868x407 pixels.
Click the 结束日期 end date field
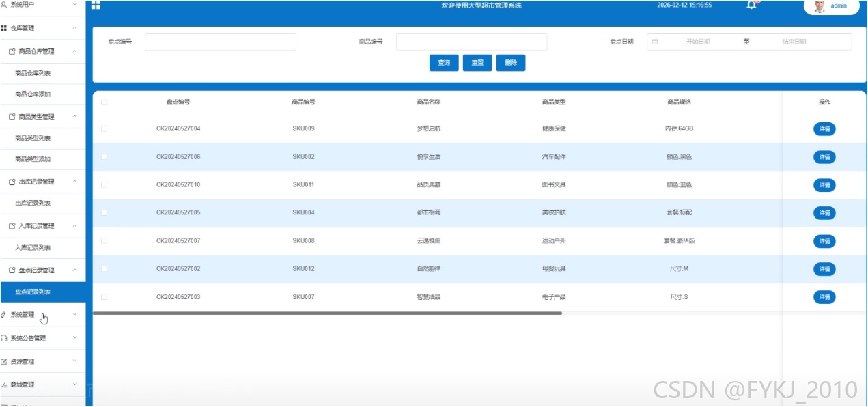(794, 42)
